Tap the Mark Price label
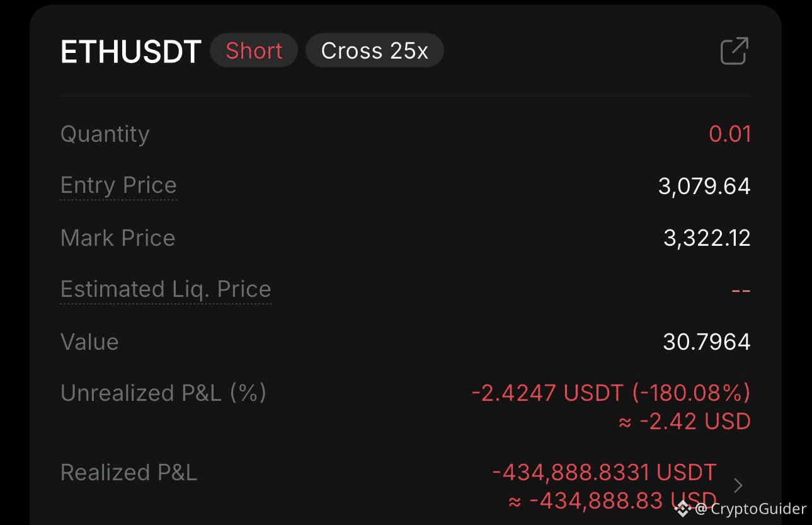 pyautogui.click(x=118, y=238)
